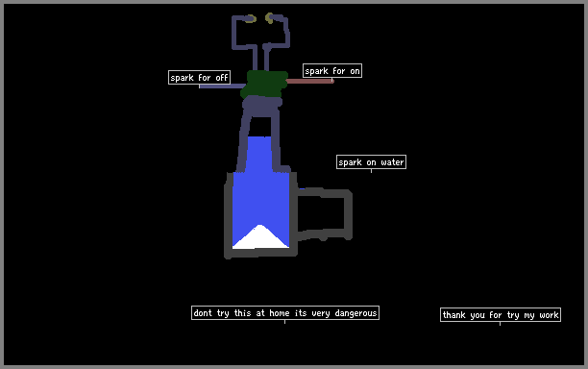Click the right yellow electrode tip at top
The height and width of the screenshot is (369, 588).
(269, 17)
